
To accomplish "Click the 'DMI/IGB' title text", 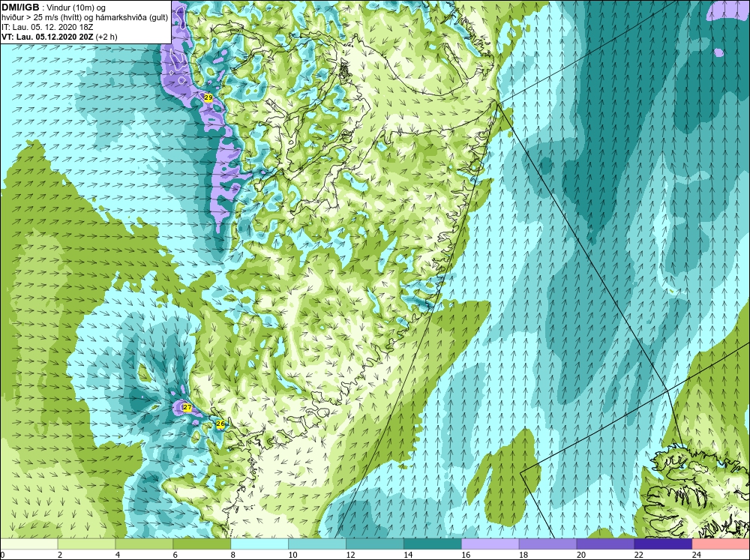I will 20,7.
